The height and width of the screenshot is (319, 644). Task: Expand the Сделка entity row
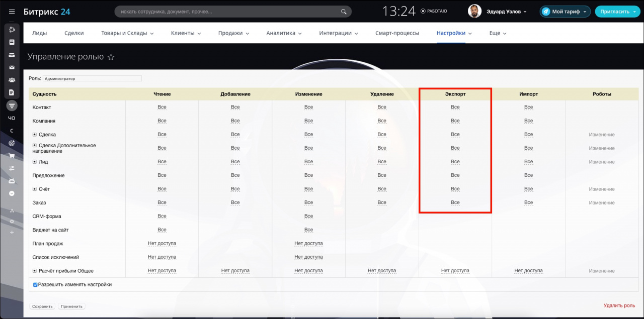pyautogui.click(x=35, y=135)
